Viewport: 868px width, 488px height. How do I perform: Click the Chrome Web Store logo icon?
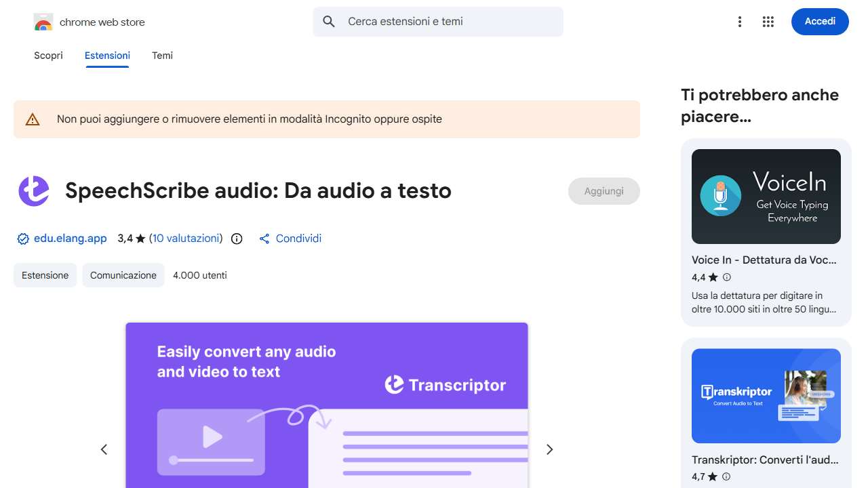(x=43, y=22)
